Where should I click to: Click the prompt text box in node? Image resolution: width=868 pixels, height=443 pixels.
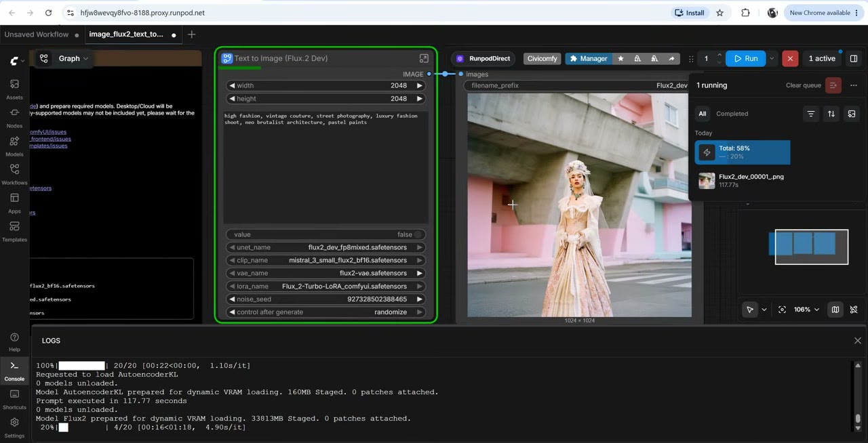click(326, 167)
